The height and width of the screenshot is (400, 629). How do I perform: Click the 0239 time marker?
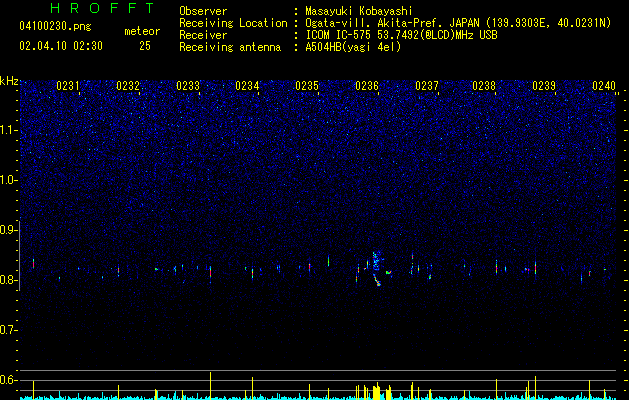point(544,86)
